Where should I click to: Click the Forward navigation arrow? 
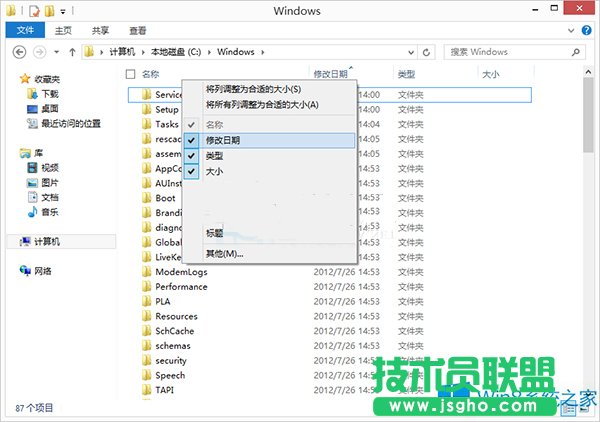[x=39, y=52]
